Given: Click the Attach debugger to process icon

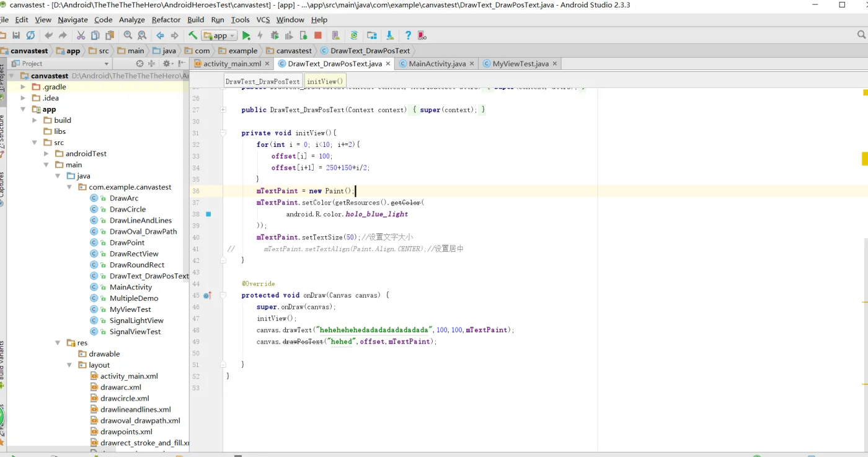Looking at the screenshot, I should (x=304, y=35).
